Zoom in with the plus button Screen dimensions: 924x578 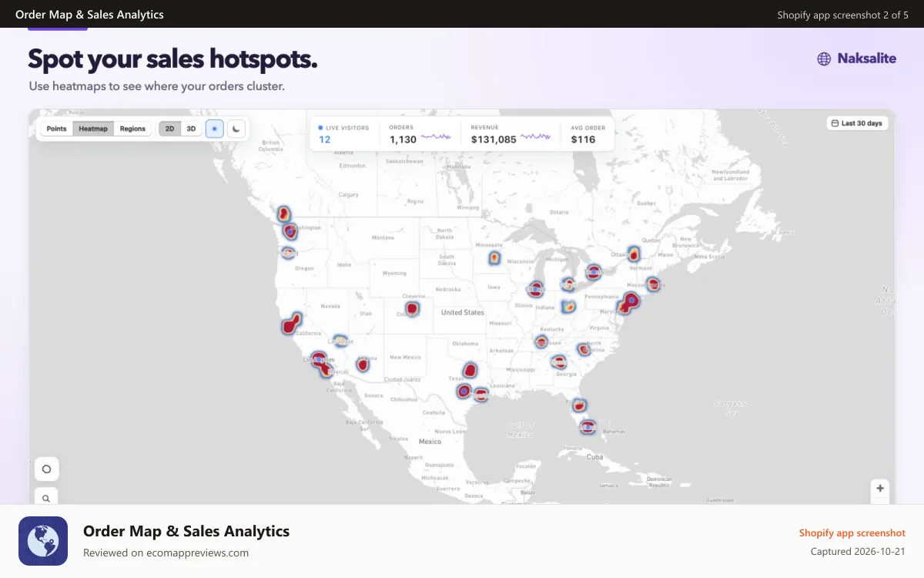tap(880, 488)
